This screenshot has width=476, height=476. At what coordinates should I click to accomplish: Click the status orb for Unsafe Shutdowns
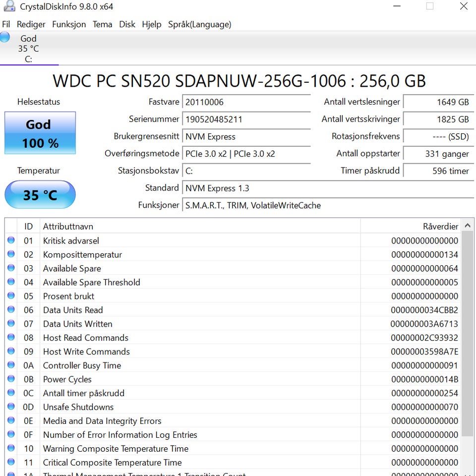pos(11,407)
